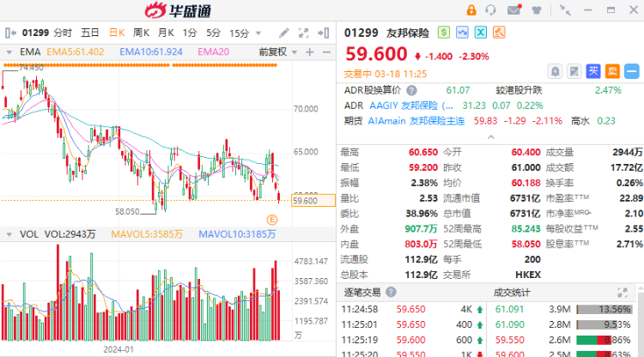Open the messages envelope icon
This screenshot has width=644, height=357.
pos(514,9)
